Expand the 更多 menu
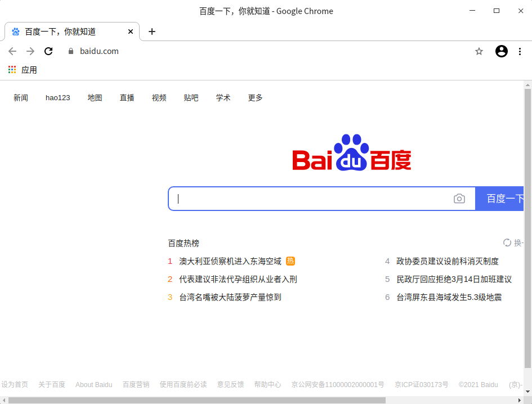Image resolution: width=532 pixels, height=404 pixels. [255, 98]
